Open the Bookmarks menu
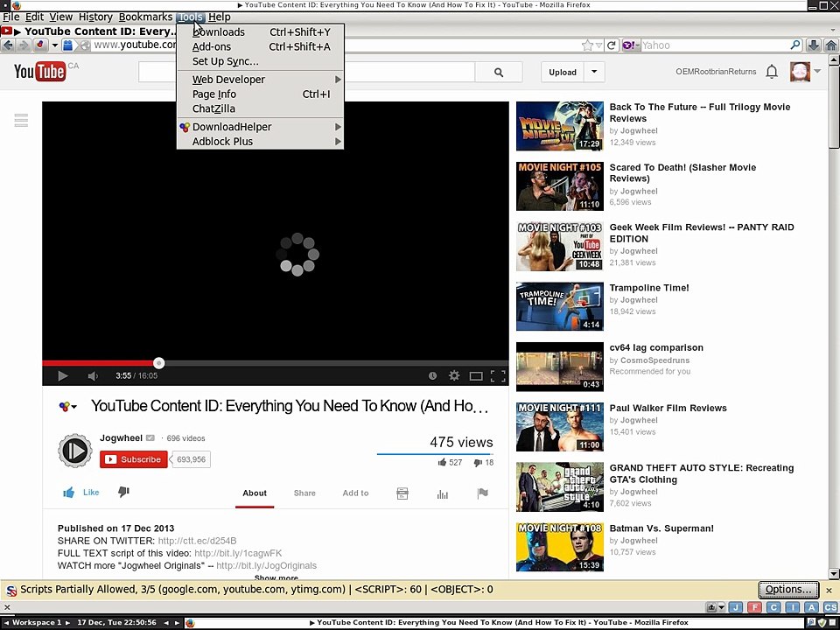 tap(146, 17)
